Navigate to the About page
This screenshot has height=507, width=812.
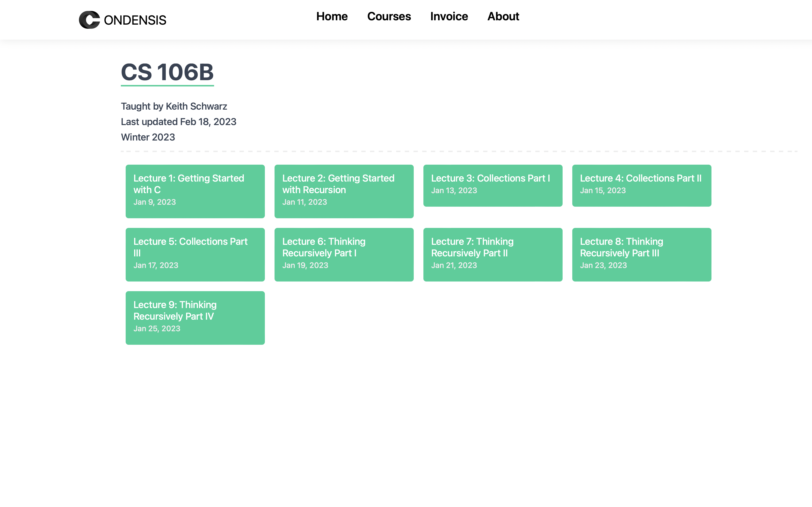[503, 16]
